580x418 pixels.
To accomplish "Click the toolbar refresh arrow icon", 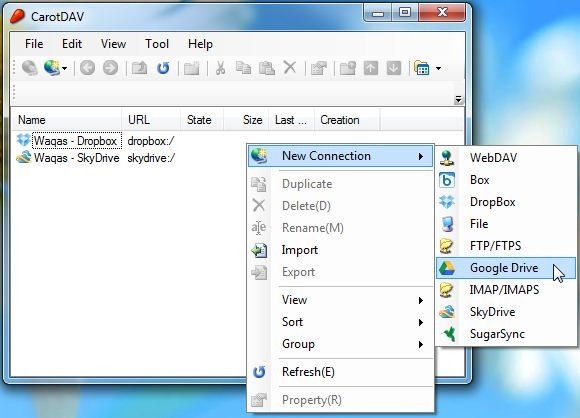I will tap(163, 68).
